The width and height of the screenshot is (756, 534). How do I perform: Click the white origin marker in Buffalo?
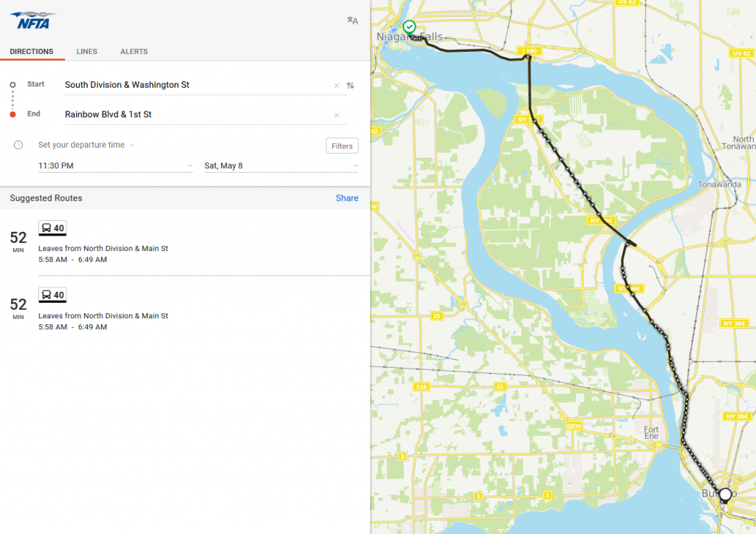726,494
